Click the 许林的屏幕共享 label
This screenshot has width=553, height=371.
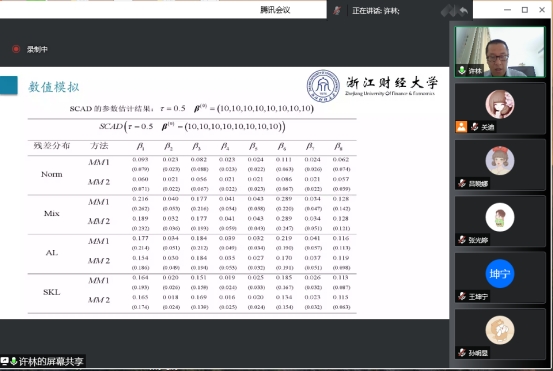tap(51, 361)
